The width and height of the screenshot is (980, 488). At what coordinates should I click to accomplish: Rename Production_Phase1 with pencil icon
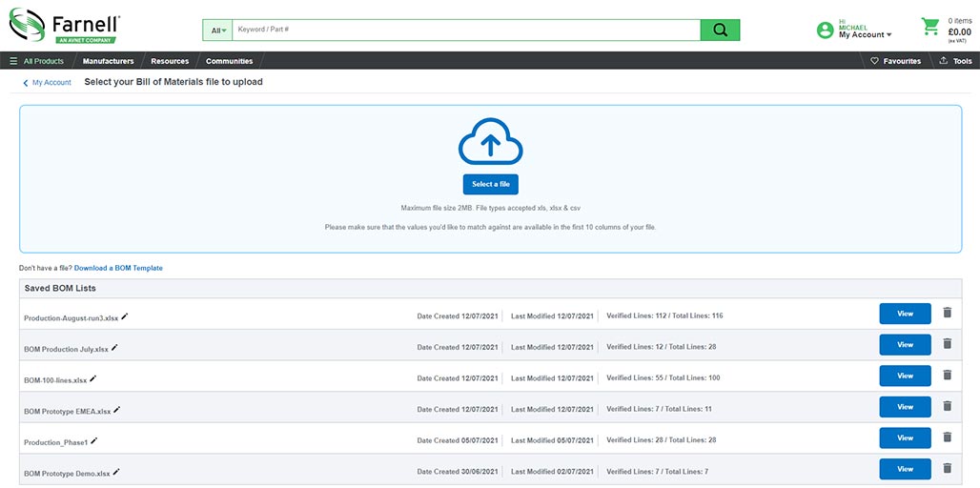[x=93, y=441]
